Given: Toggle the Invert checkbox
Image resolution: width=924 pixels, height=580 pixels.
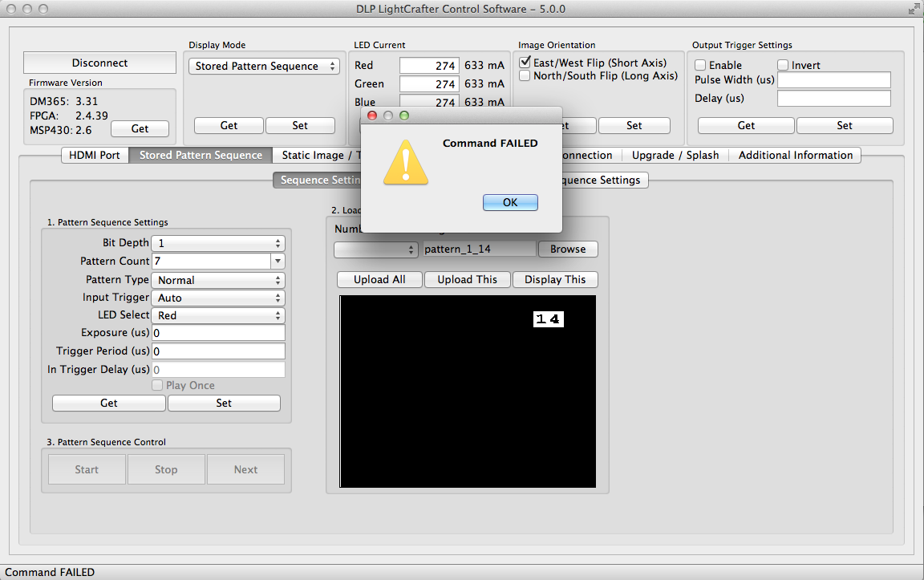Looking at the screenshot, I should click(x=783, y=65).
